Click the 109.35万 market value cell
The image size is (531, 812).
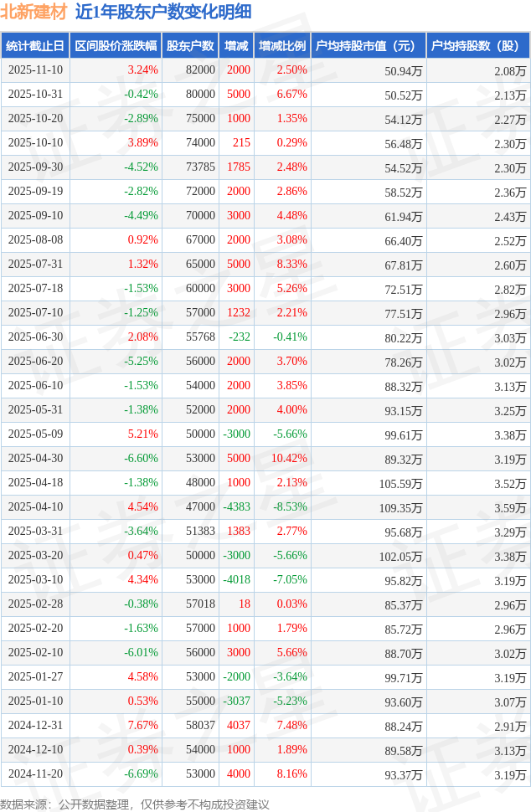tap(402, 507)
